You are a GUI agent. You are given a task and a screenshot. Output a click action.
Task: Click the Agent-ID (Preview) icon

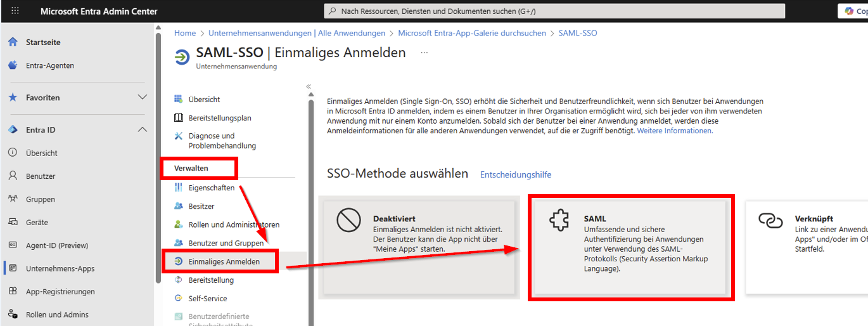[x=13, y=245]
